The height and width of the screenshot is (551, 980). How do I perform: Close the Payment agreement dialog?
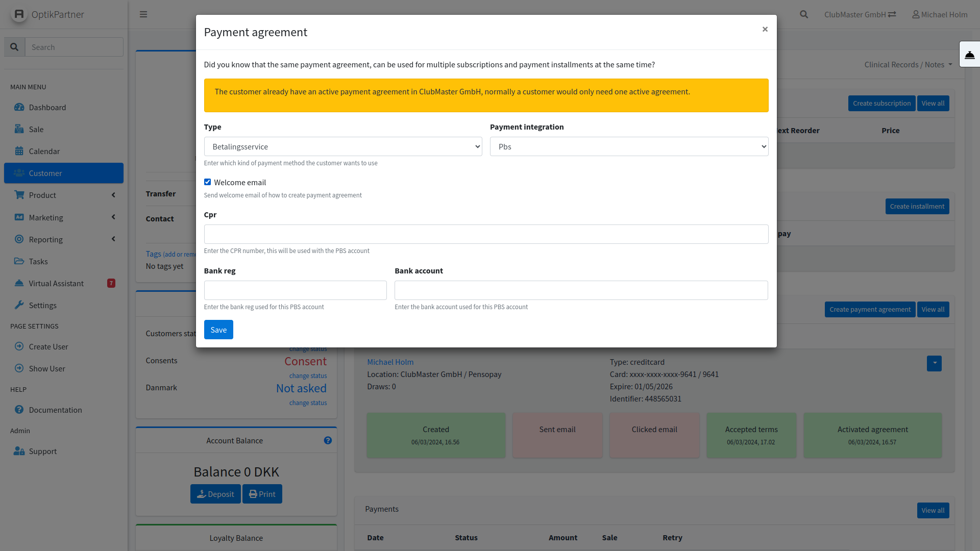(x=765, y=29)
